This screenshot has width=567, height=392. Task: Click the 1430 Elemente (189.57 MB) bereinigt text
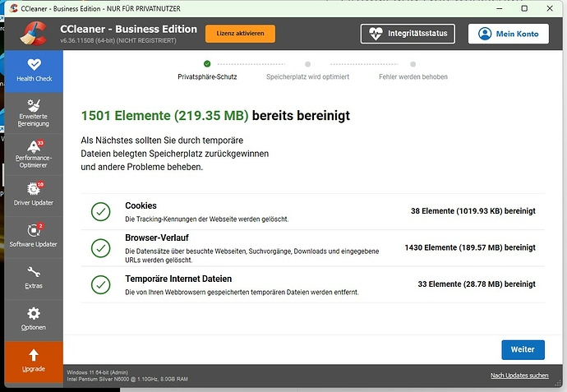point(470,247)
